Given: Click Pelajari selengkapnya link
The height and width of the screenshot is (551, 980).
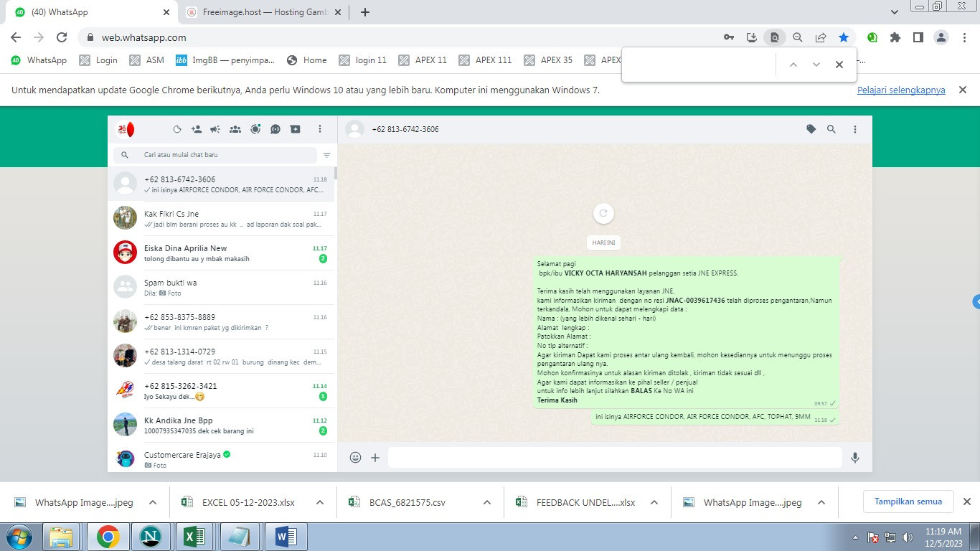Looking at the screenshot, I should [901, 90].
